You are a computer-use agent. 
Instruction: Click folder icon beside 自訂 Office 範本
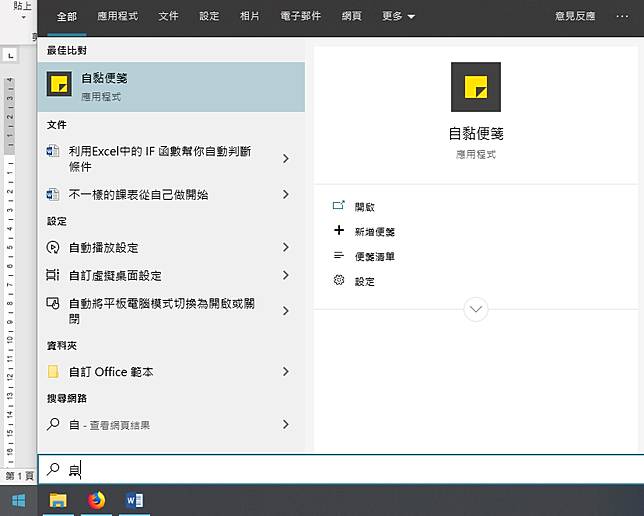coord(53,371)
